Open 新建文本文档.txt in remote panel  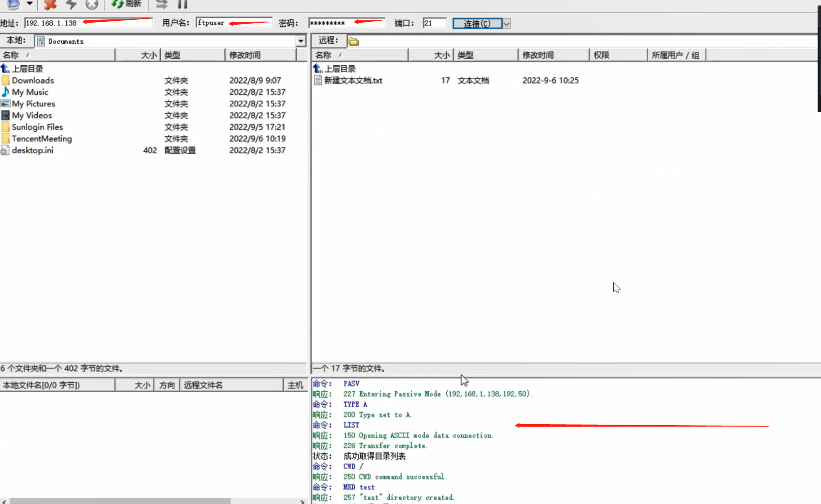point(352,80)
